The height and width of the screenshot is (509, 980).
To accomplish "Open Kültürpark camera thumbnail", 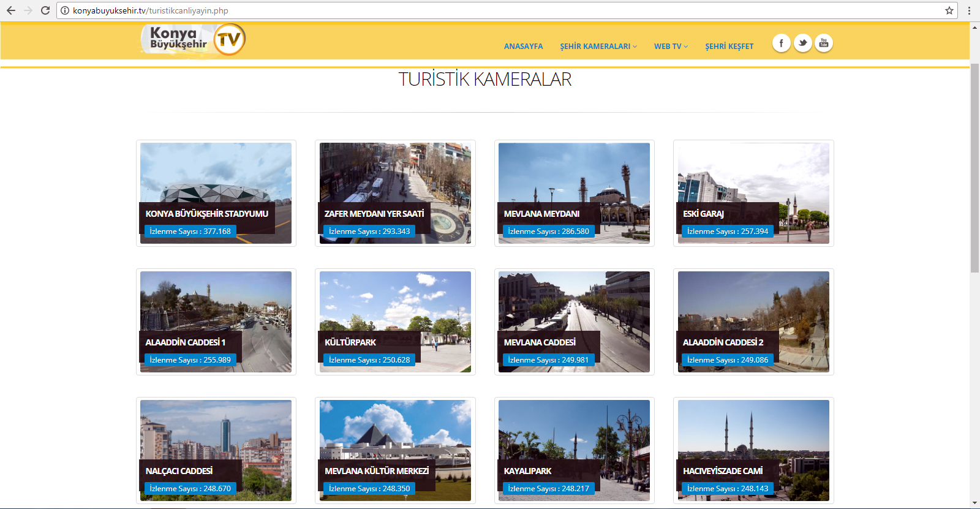I will click(x=395, y=322).
